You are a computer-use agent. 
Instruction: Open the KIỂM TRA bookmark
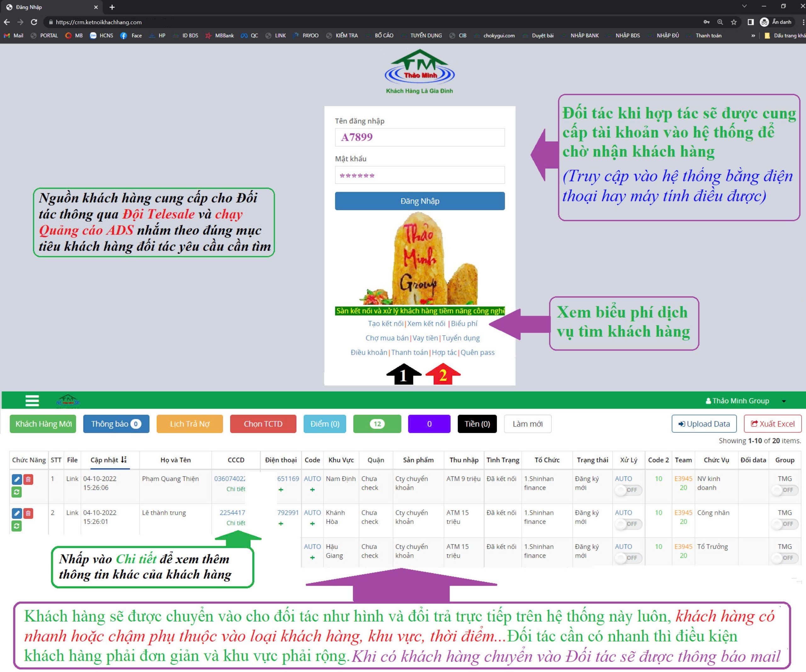click(342, 35)
